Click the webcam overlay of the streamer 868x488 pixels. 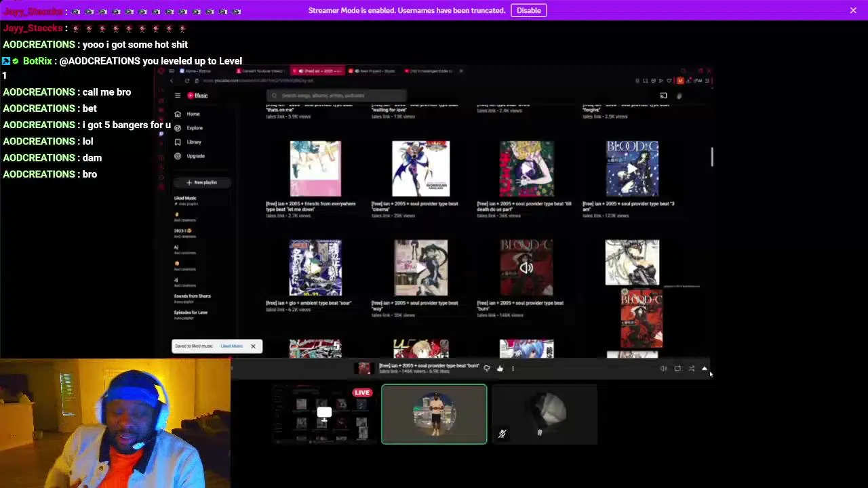pos(115,424)
